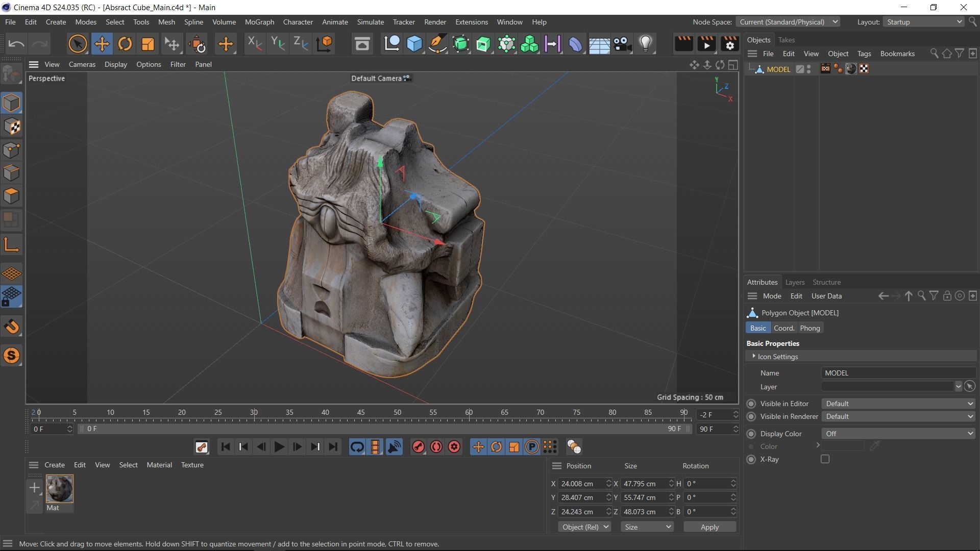Open Edit Render Settings

coord(729,44)
